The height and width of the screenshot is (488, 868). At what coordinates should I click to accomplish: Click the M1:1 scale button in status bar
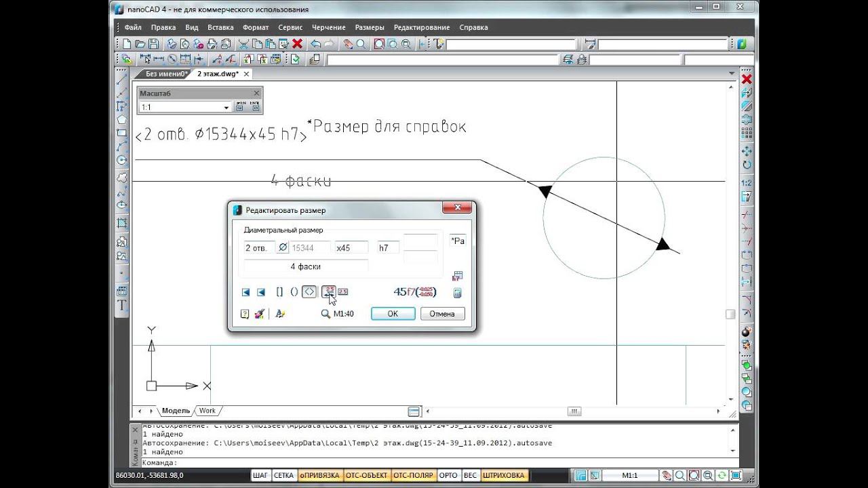click(x=631, y=476)
